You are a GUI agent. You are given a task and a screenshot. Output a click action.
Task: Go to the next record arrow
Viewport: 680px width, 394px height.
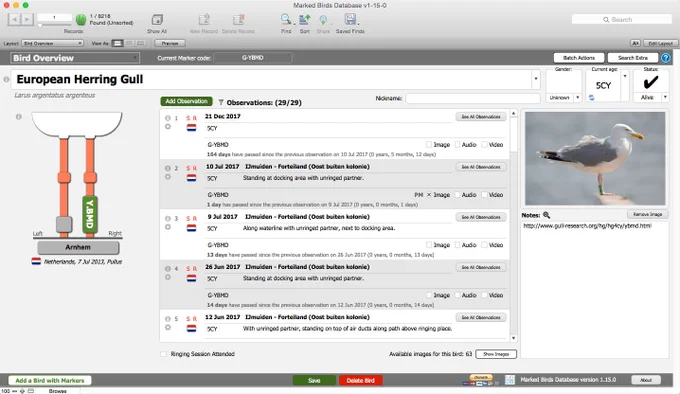pyautogui.click(x=27, y=20)
